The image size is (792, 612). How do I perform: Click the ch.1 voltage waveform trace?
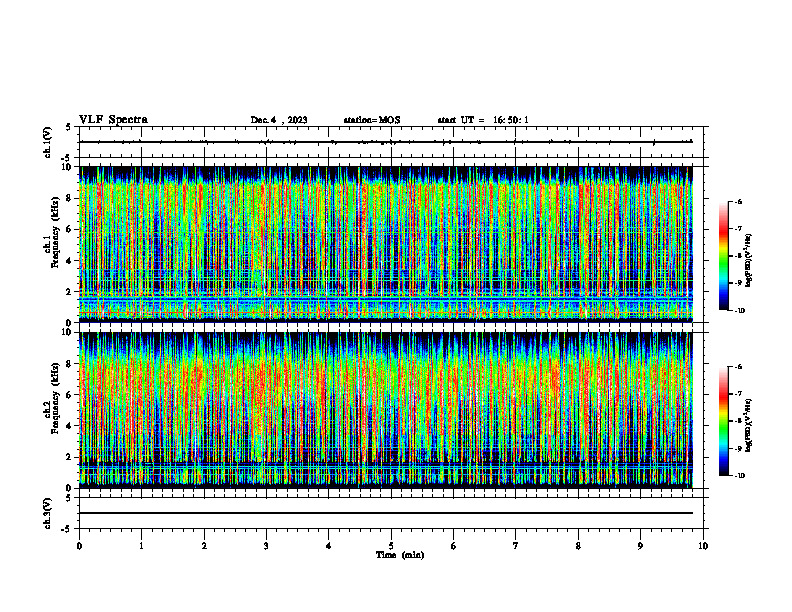point(386,142)
